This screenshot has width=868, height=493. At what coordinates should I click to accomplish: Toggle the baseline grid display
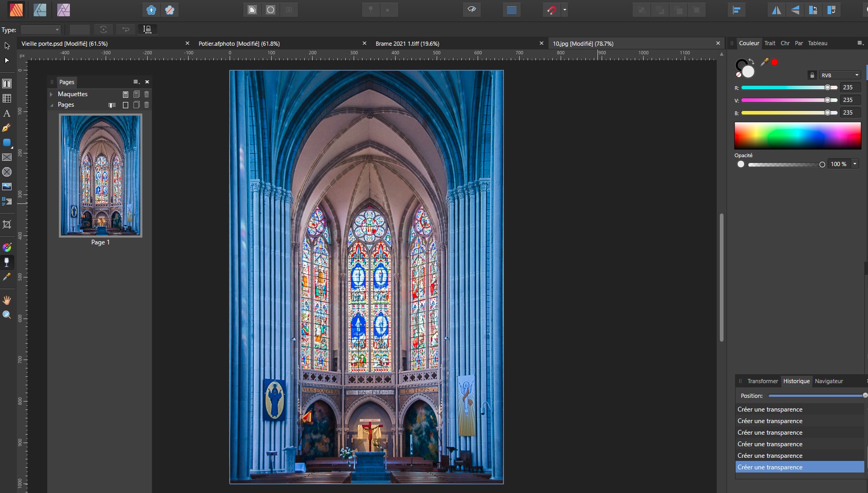coord(512,10)
